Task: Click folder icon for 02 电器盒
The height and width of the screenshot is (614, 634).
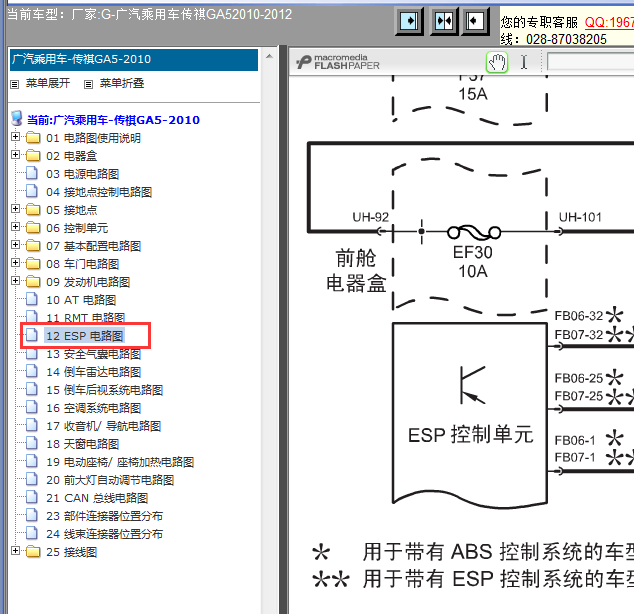Action: pyautogui.click(x=33, y=156)
